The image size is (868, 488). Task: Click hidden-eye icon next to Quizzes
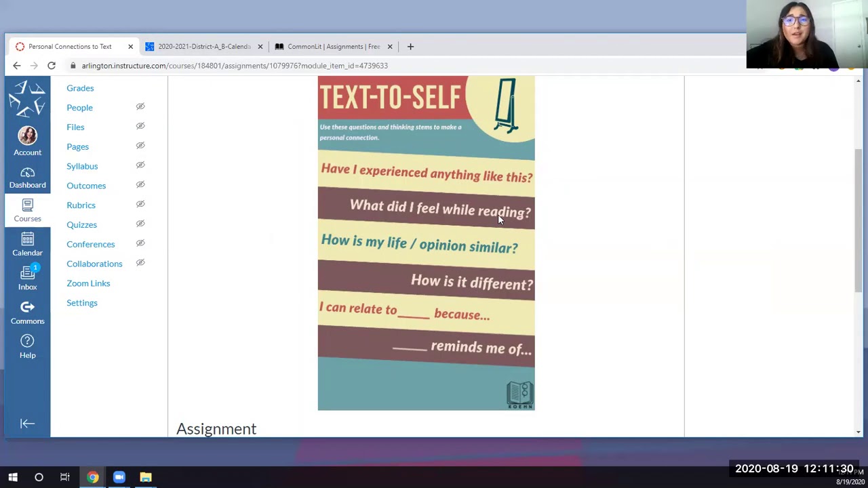click(140, 224)
